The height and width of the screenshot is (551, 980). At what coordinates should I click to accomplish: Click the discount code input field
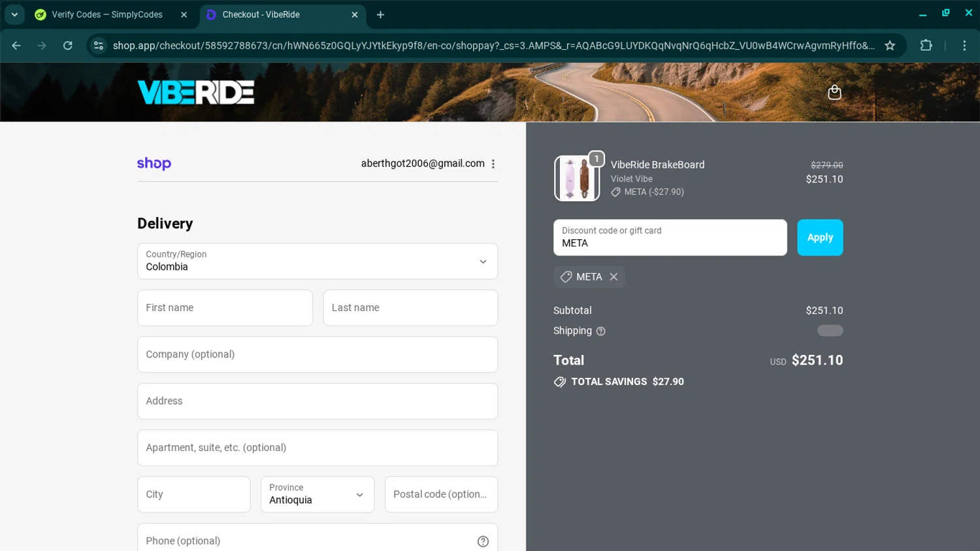click(670, 237)
